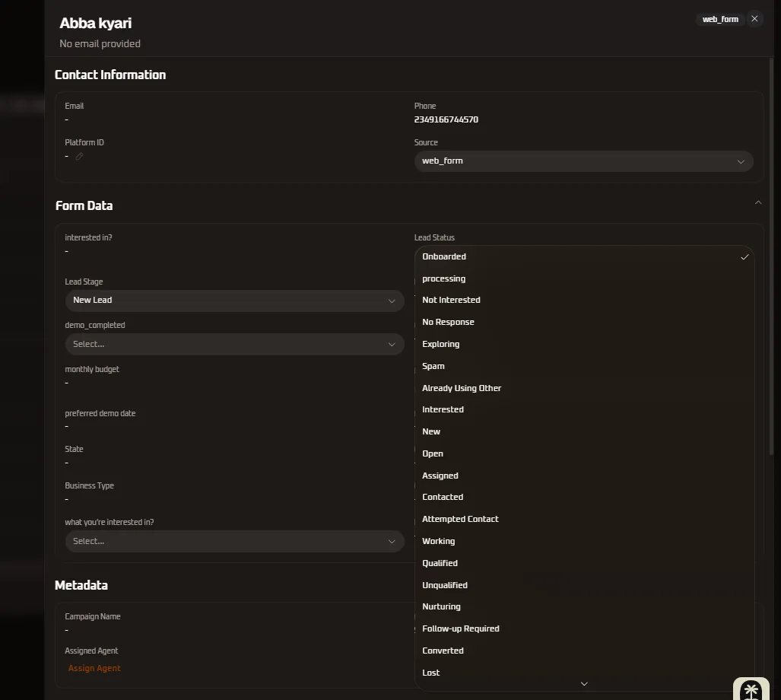Choose Open status option
The height and width of the screenshot is (700, 781).
pos(584,453)
